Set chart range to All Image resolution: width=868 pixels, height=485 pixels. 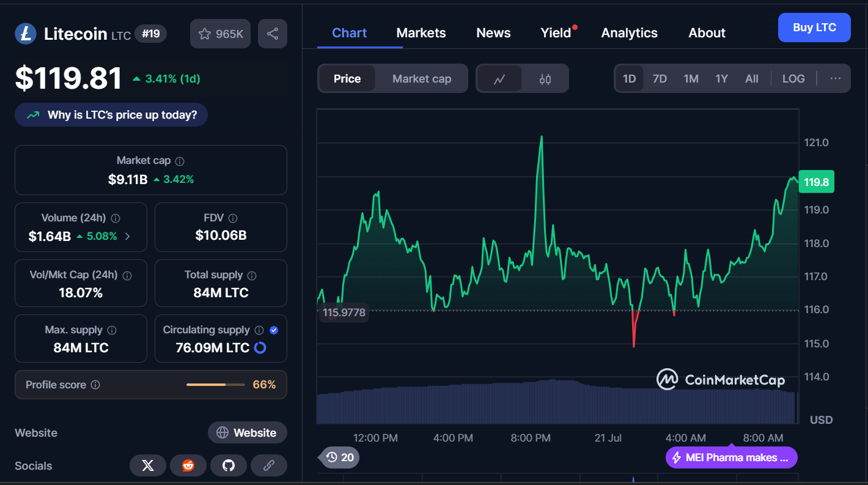coord(752,79)
